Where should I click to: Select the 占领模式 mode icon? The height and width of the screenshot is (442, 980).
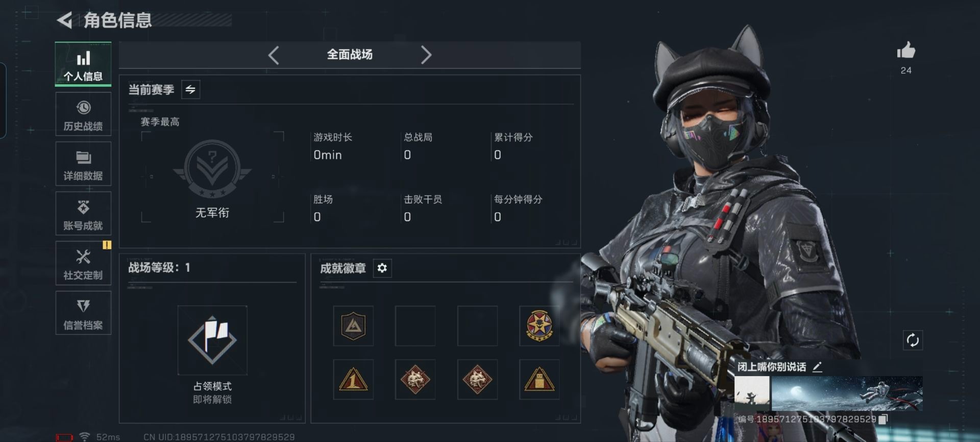click(212, 340)
